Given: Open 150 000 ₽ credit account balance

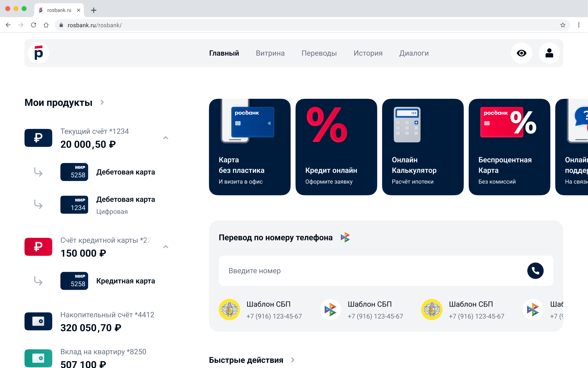Looking at the screenshot, I should pos(83,253).
